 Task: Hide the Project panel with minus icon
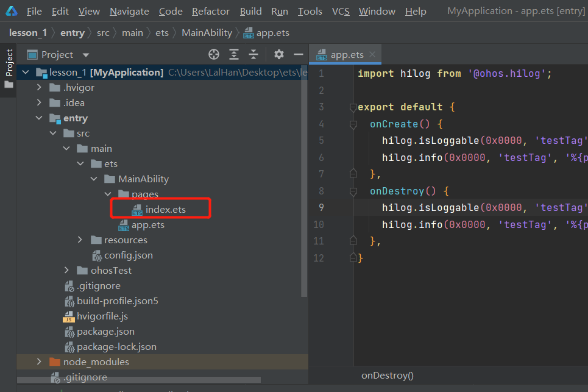[x=299, y=54]
